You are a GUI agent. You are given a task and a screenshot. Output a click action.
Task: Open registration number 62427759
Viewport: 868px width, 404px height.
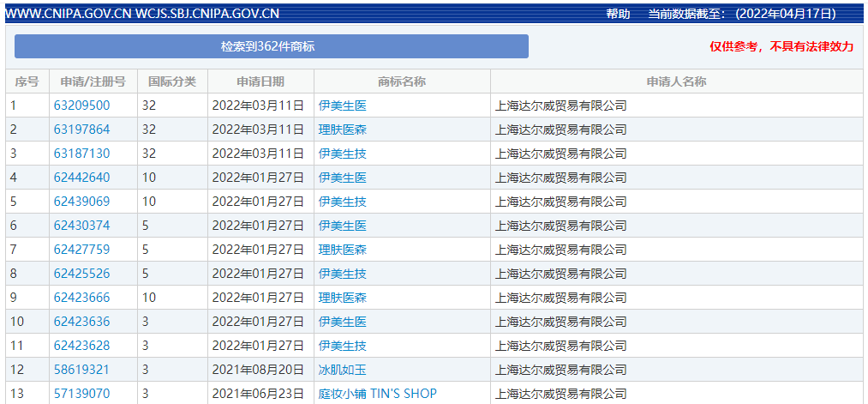[82, 250]
